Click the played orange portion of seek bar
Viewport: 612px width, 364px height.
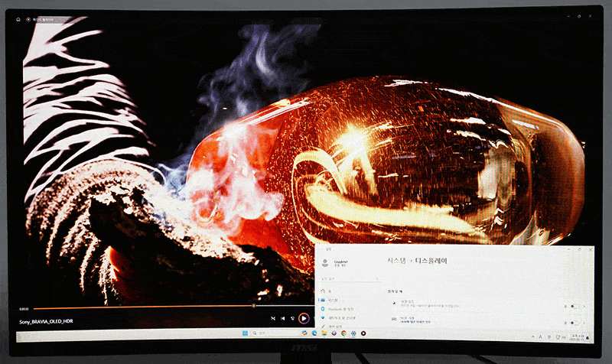143,307
